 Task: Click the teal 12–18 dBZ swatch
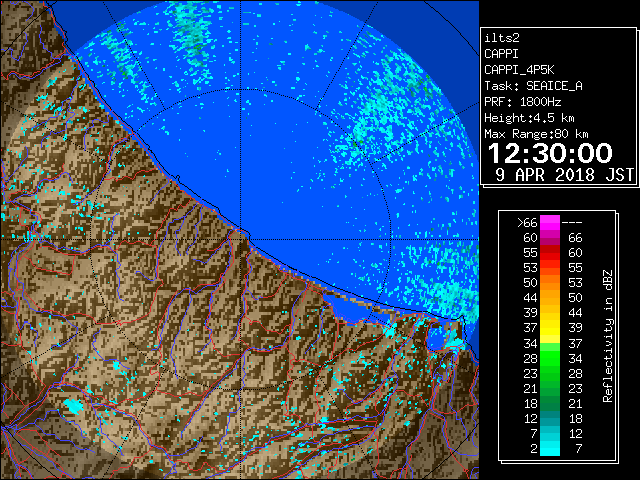coord(550,419)
